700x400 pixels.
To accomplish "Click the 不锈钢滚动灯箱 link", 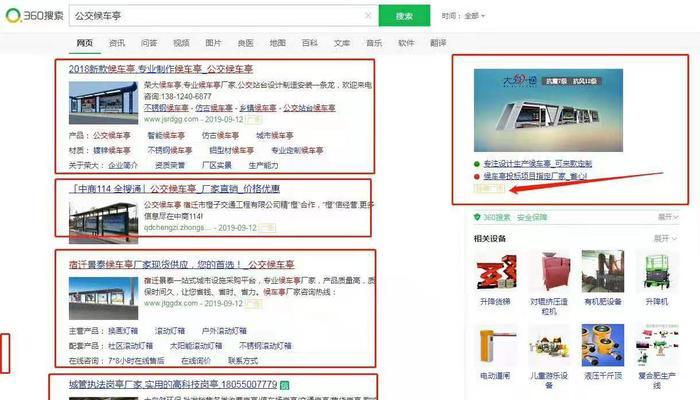I will (265, 346).
